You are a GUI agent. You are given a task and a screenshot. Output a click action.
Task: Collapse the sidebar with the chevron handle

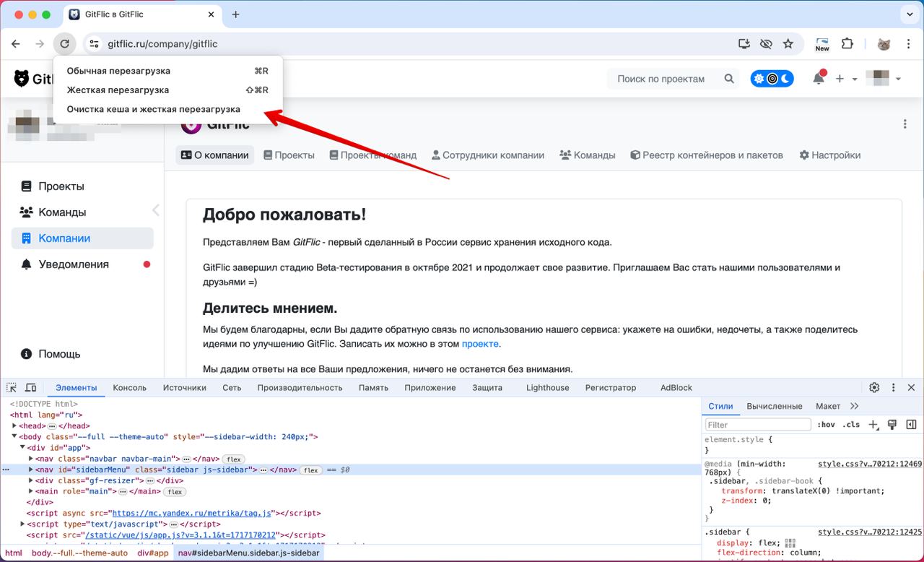pyautogui.click(x=156, y=210)
